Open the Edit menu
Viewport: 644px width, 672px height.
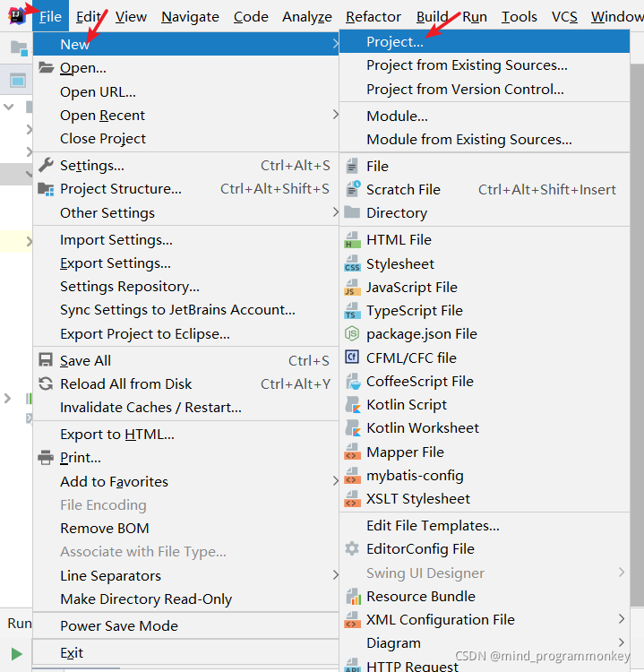(x=89, y=17)
